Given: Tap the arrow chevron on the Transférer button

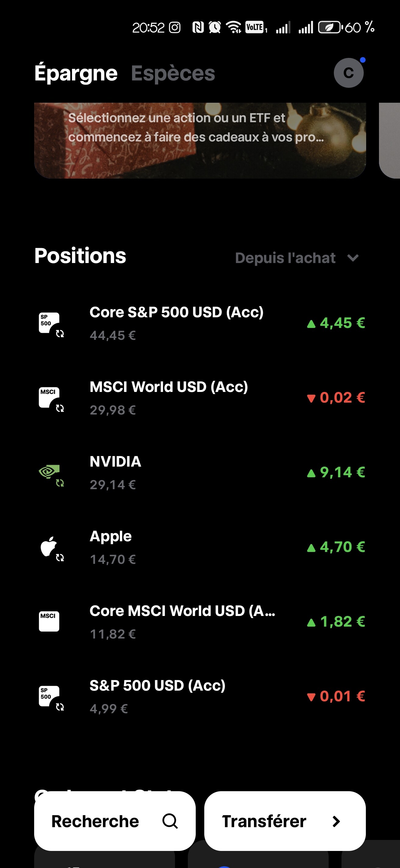Looking at the screenshot, I should (336, 821).
